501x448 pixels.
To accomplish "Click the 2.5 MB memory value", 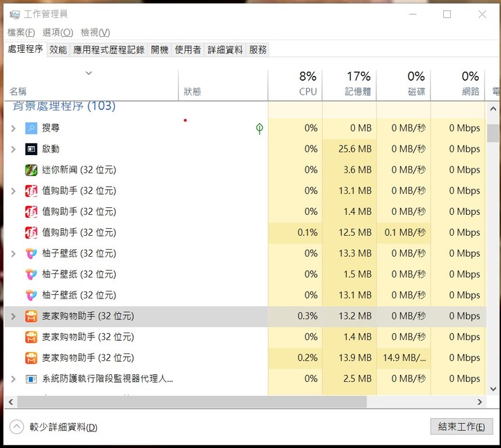I will (x=358, y=379).
